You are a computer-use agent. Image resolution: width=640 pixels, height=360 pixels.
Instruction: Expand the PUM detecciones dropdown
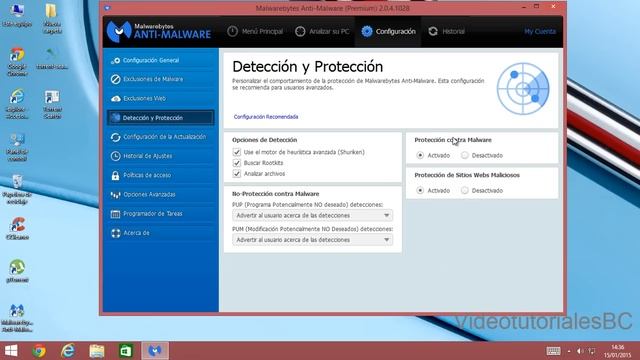(x=313, y=240)
